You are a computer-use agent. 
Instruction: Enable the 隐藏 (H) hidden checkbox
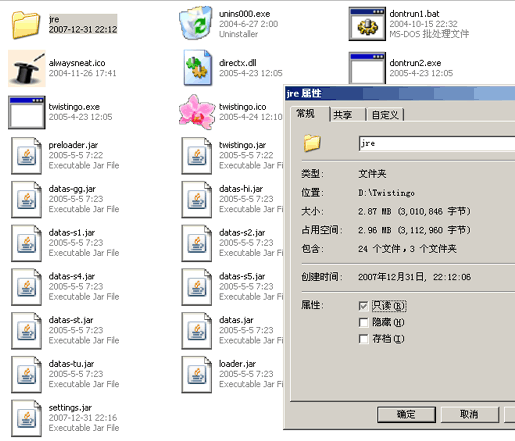click(363, 322)
